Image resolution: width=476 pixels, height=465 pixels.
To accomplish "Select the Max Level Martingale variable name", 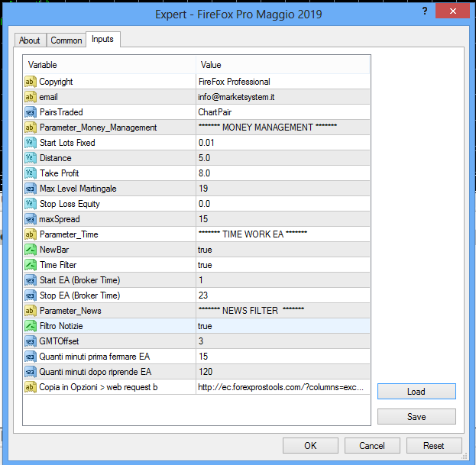I will pos(78,189).
